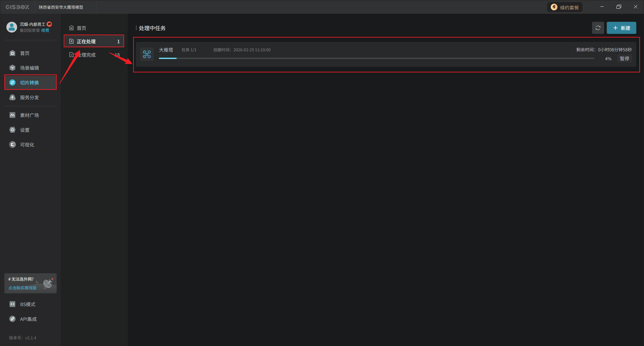644x346 pixels.
Task: Go to 素材广场 material plaza
Action: coord(29,115)
